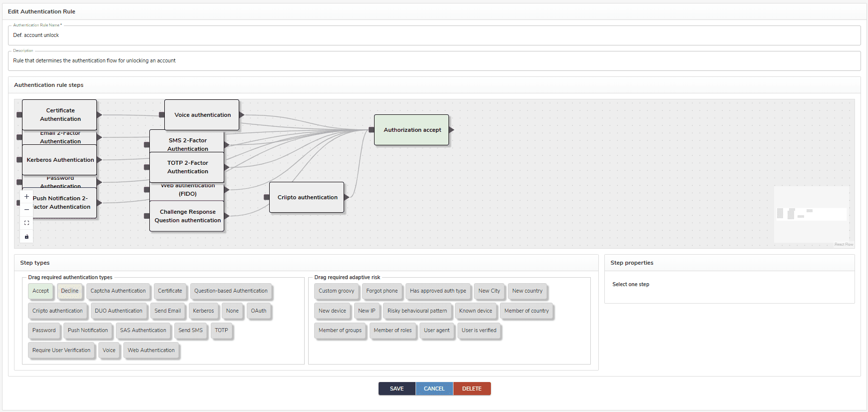Click the Save button
This screenshot has height=412, width=868.
pyautogui.click(x=397, y=389)
